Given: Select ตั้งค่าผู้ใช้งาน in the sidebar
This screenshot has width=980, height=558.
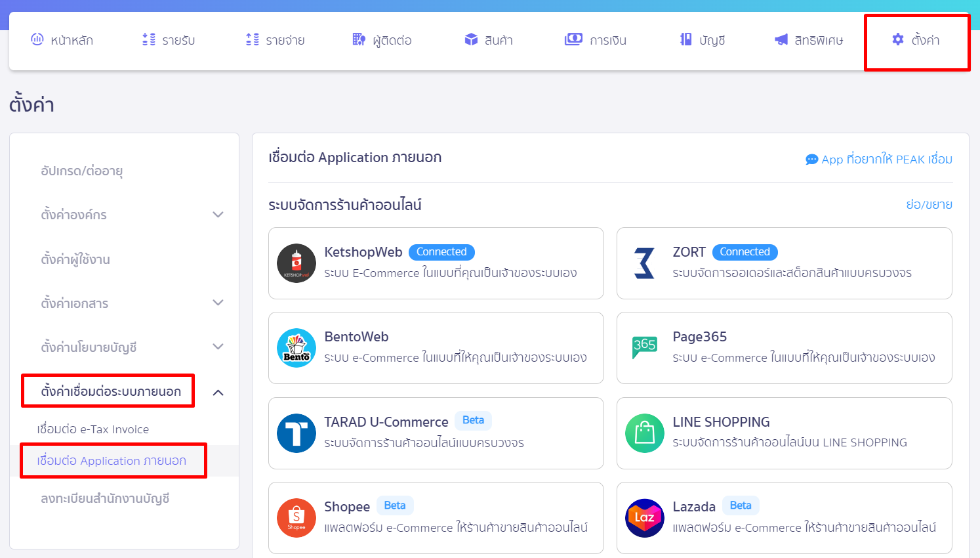Looking at the screenshot, I should pos(75,259).
